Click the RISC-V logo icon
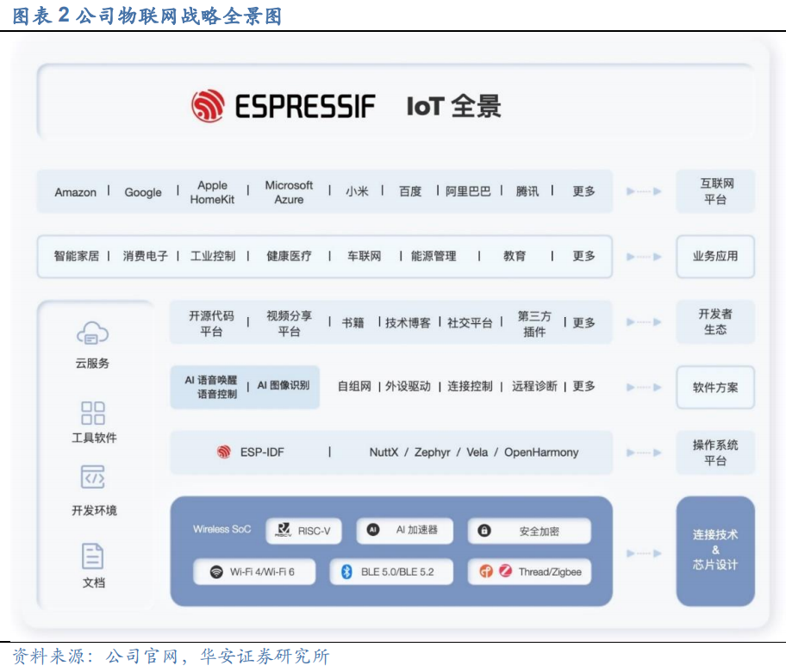The height and width of the screenshot is (672, 786). (283, 531)
